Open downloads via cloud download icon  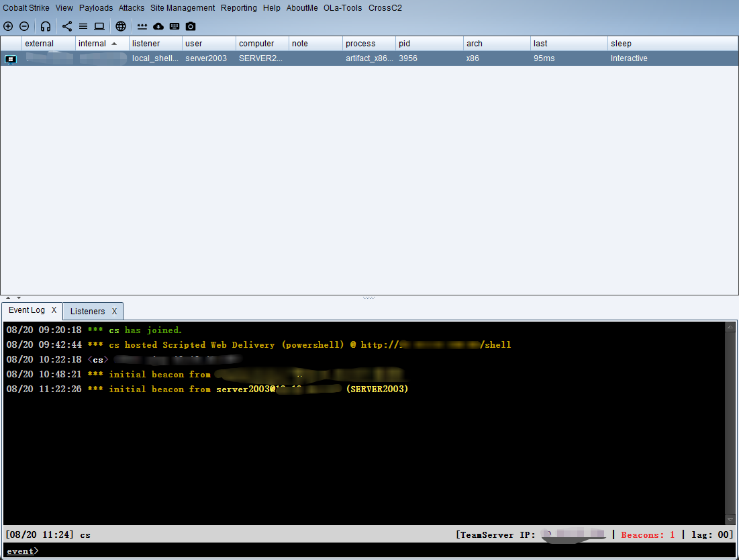point(158,26)
